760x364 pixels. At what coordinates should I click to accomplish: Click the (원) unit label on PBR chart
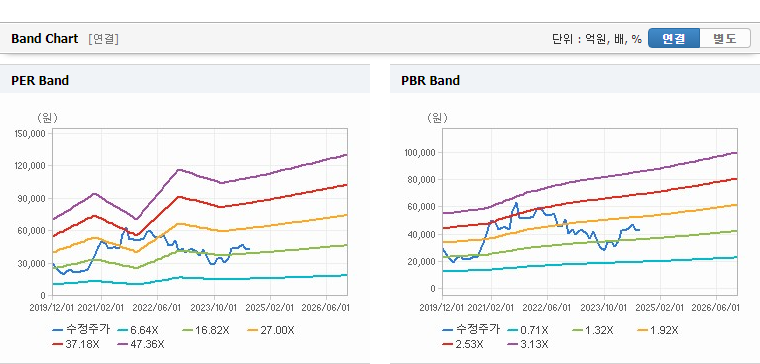[437, 118]
